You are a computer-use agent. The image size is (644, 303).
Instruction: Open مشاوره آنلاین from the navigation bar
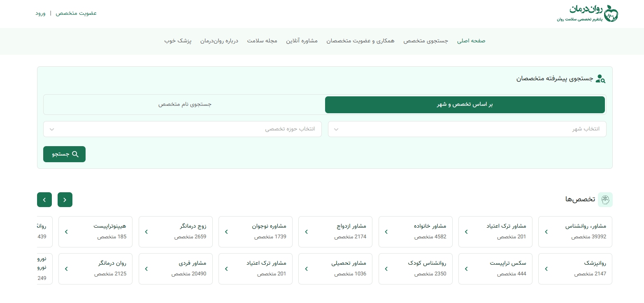(302, 41)
